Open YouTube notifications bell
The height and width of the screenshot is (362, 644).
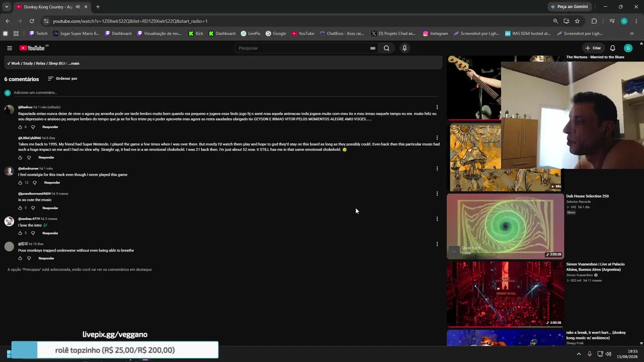coord(612,48)
